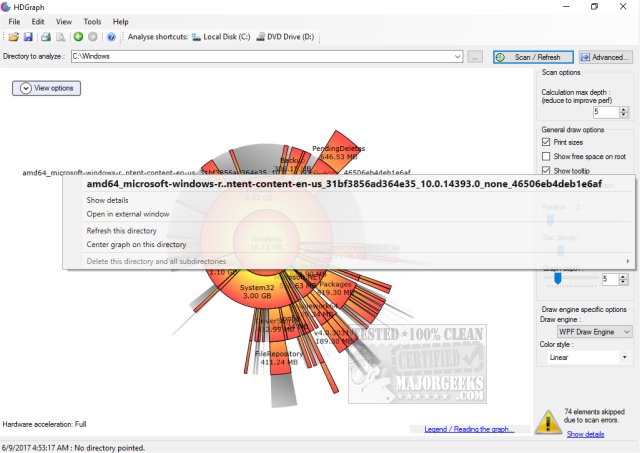Viewport: 640px width, 453px height.
Task: Click the PendingDeletes graph segment
Action: click(x=337, y=150)
